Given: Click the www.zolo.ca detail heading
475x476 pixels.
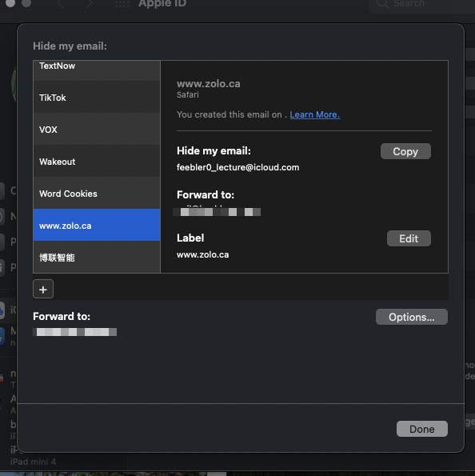Looking at the screenshot, I should 208,84.
